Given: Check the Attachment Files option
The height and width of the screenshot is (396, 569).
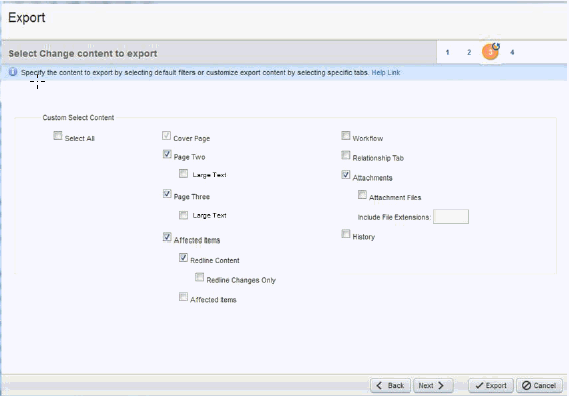Looking at the screenshot, I should [x=362, y=195].
